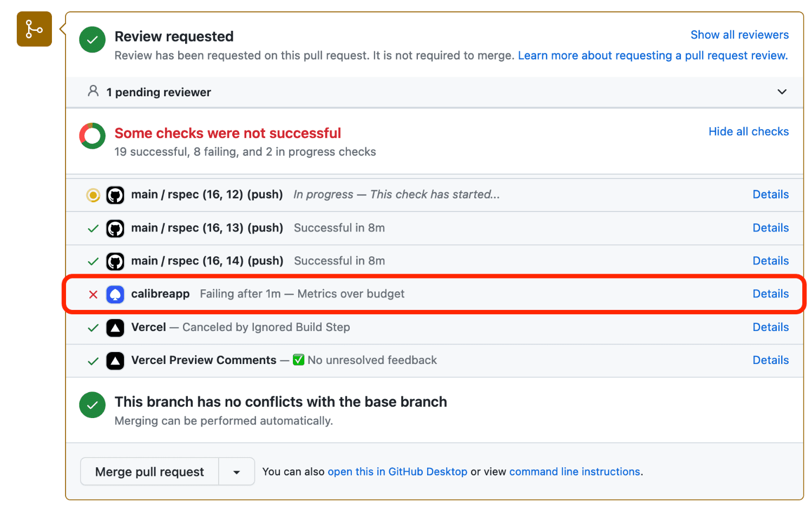Open Details for the calibreapp failing check
812x510 pixels.
pyautogui.click(x=770, y=294)
